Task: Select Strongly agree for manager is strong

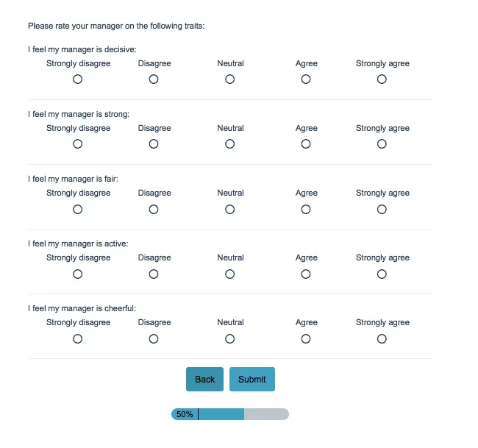Action: coord(382,144)
